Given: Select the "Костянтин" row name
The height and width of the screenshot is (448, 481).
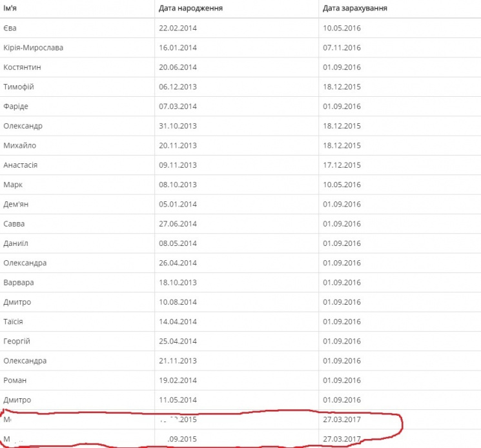Looking at the screenshot, I should (22, 67).
